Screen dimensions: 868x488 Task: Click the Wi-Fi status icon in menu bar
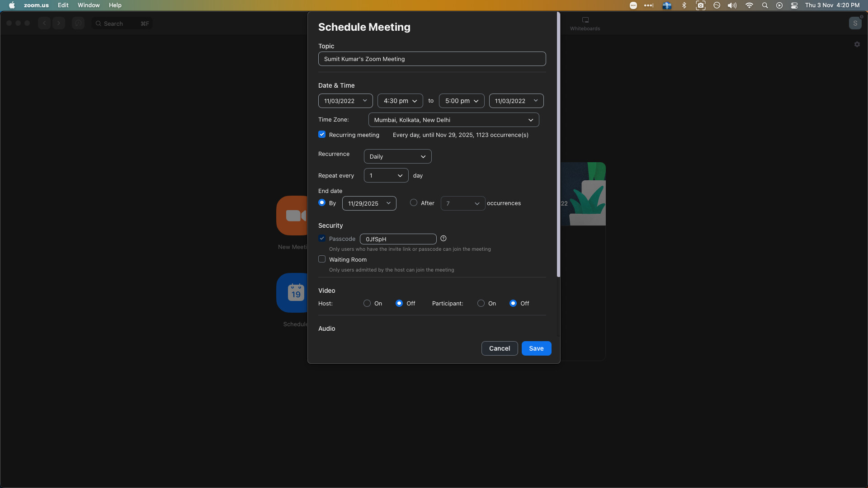tap(749, 5)
